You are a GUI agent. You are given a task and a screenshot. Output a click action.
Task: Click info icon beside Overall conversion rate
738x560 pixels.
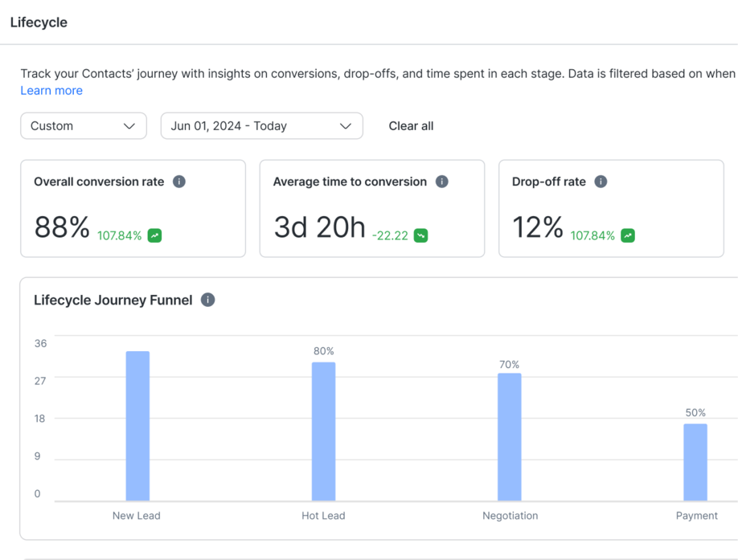pyautogui.click(x=179, y=182)
